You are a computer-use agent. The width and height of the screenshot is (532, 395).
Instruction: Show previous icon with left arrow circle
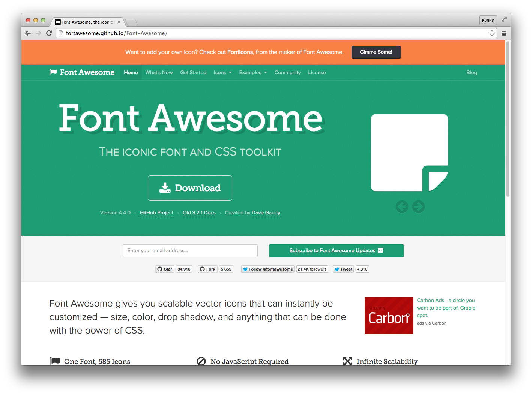[x=402, y=206]
